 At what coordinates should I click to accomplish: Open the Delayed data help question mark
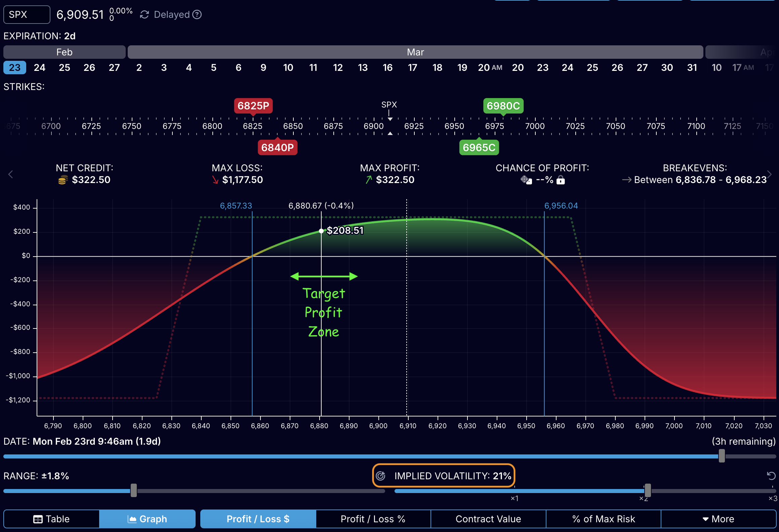pos(198,14)
